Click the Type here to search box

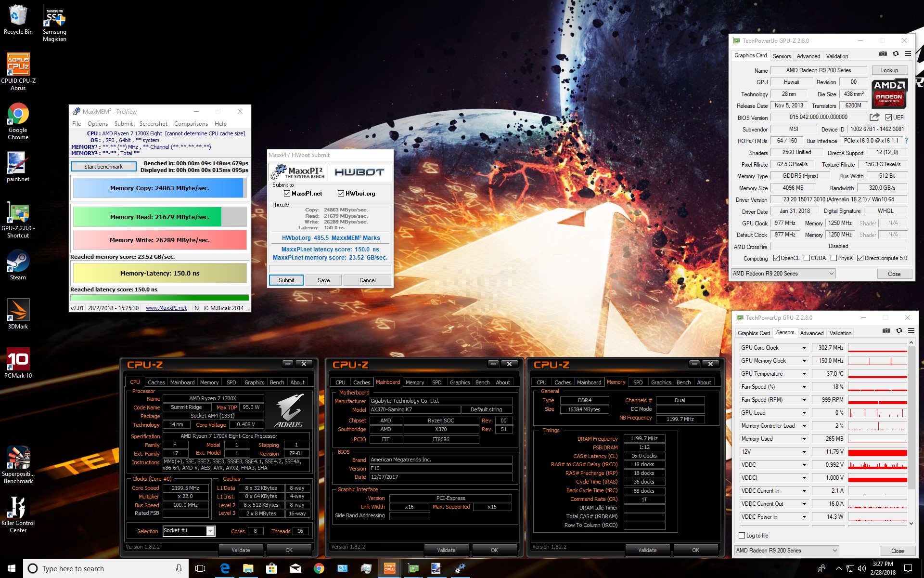pyautogui.click(x=106, y=568)
